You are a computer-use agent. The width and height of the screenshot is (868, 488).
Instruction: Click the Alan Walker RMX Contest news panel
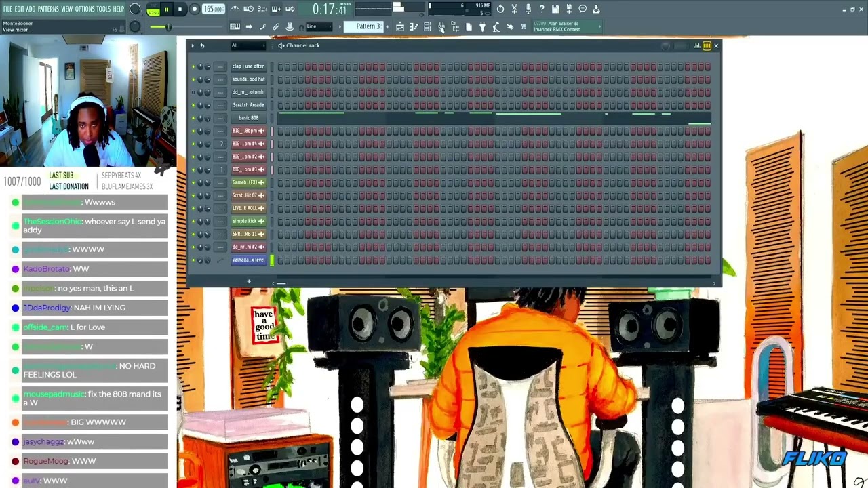[566, 26]
